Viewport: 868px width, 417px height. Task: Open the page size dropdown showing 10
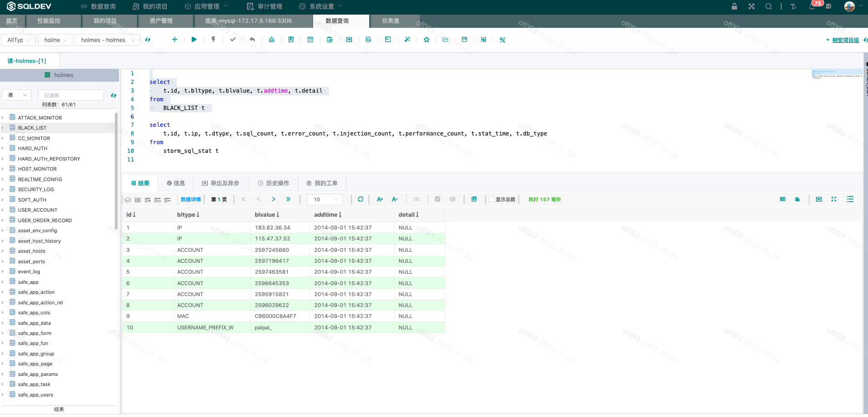[325, 199]
